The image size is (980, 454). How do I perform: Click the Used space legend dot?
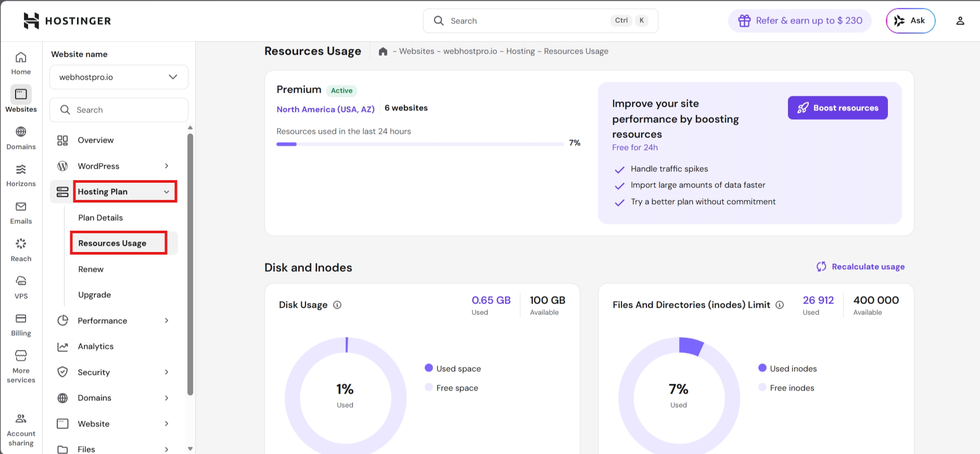pos(429,368)
